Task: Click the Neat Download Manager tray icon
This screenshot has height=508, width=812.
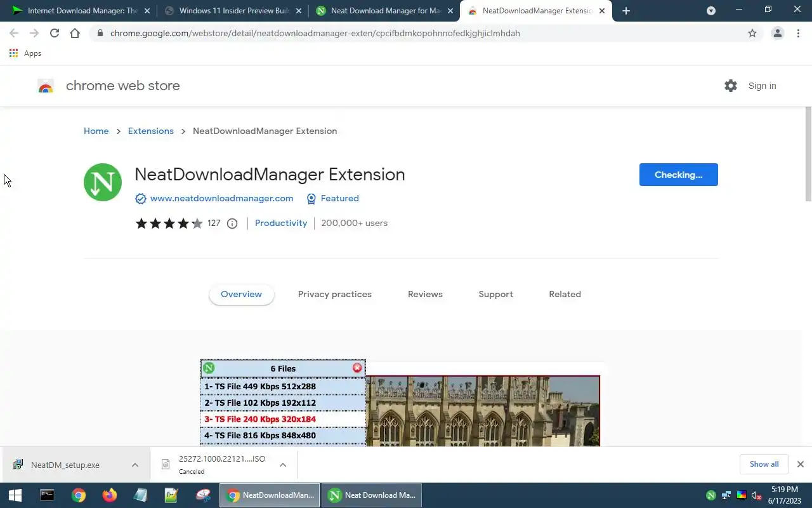Action: pos(711,495)
